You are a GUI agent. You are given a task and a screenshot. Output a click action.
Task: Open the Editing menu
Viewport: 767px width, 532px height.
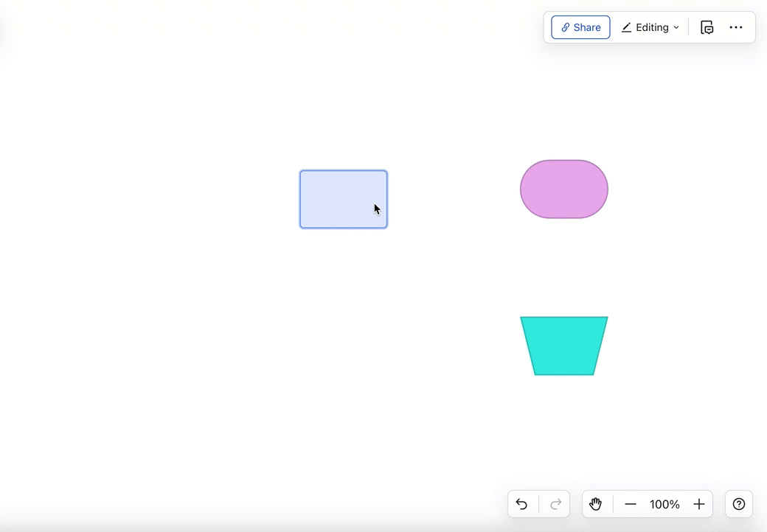tap(650, 27)
